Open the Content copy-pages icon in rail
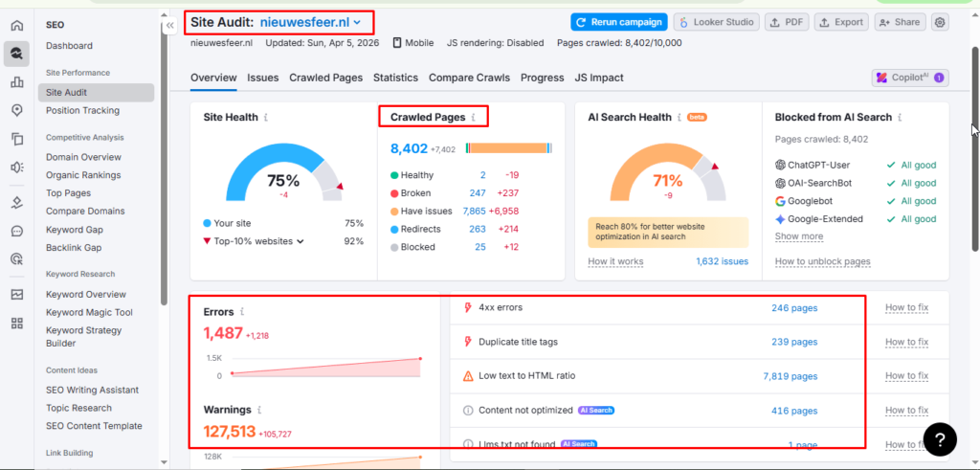The width and height of the screenshot is (980, 470). (x=17, y=139)
